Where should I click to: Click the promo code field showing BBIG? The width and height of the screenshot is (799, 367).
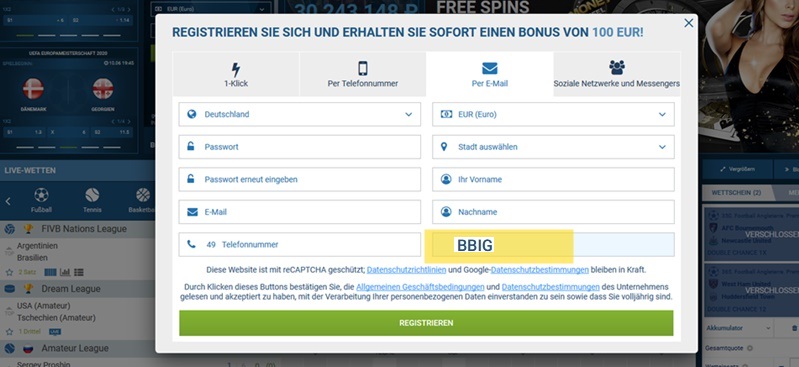[x=553, y=245]
